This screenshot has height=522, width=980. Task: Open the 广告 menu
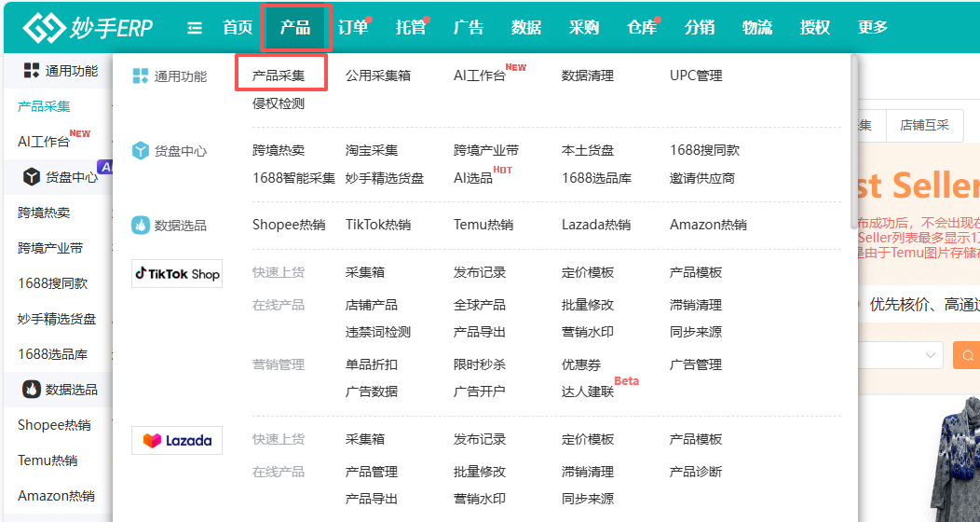pyautogui.click(x=469, y=28)
